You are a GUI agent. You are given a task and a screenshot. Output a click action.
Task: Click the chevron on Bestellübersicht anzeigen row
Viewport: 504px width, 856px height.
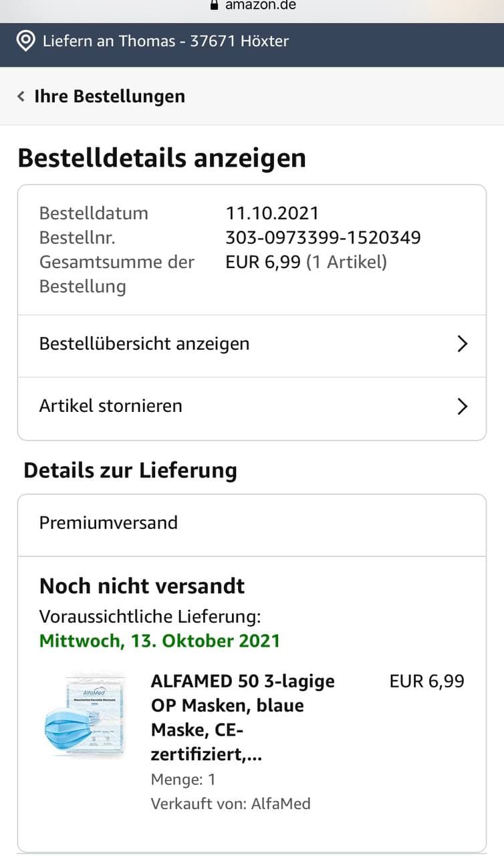[462, 344]
